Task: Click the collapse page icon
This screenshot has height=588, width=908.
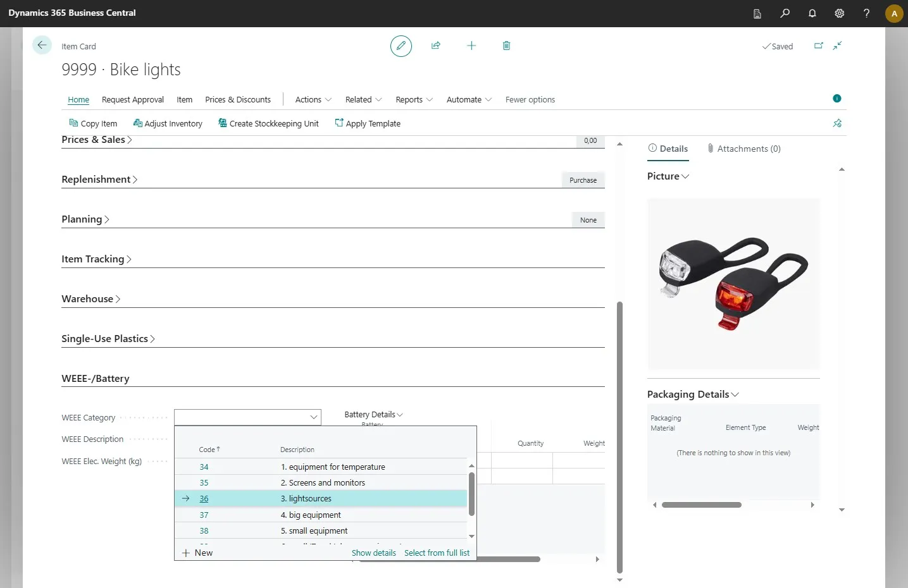Action: click(x=837, y=46)
